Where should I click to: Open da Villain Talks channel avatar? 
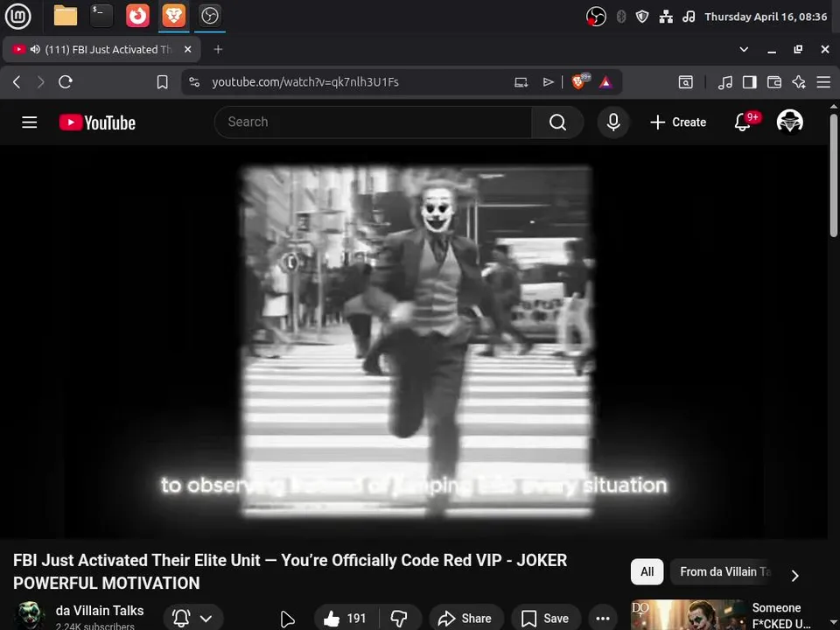[29, 616]
